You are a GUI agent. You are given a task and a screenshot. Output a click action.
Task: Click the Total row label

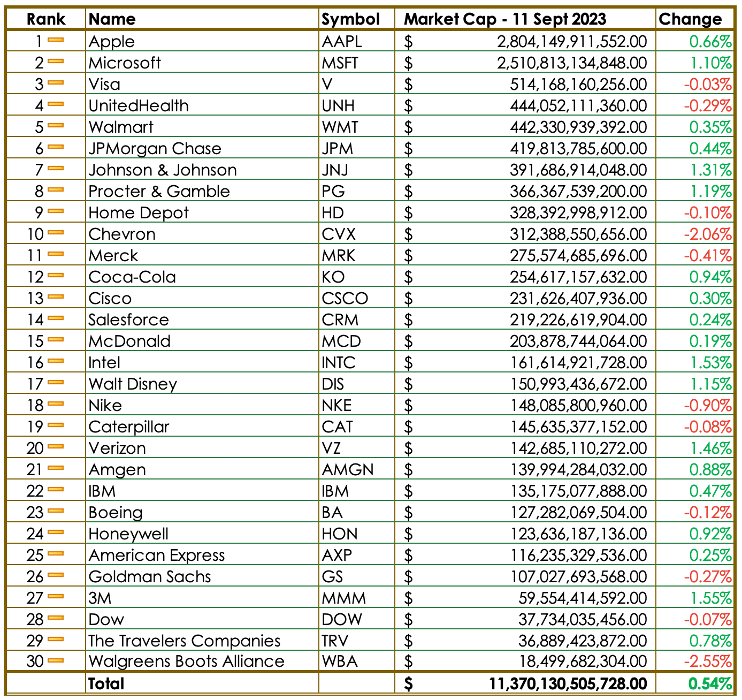click(106, 683)
